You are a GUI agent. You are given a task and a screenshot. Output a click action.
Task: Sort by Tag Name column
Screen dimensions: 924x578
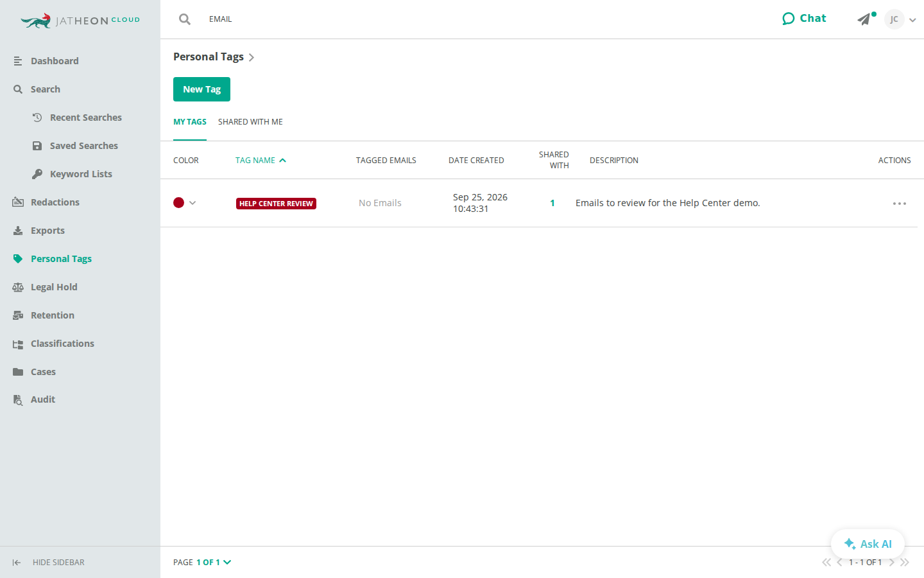point(261,161)
